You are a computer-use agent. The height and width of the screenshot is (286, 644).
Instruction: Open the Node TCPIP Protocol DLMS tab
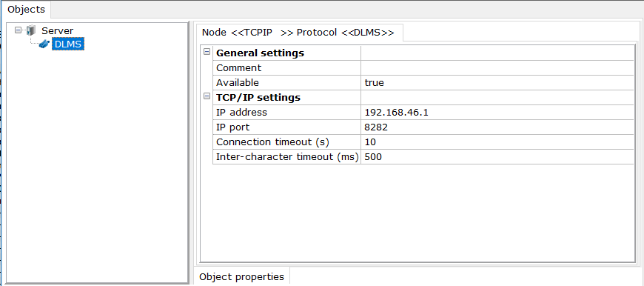[x=298, y=33]
